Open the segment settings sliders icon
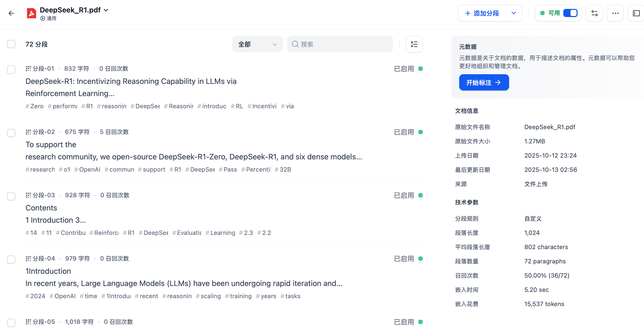The height and width of the screenshot is (331, 644). click(x=594, y=13)
